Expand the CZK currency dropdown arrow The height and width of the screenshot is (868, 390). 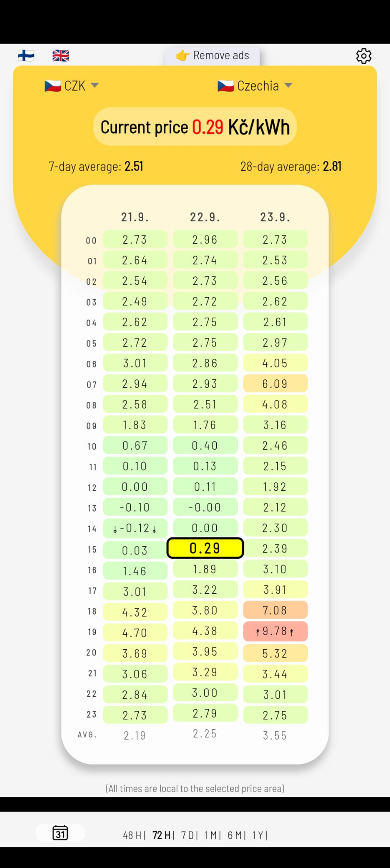(x=95, y=85)
